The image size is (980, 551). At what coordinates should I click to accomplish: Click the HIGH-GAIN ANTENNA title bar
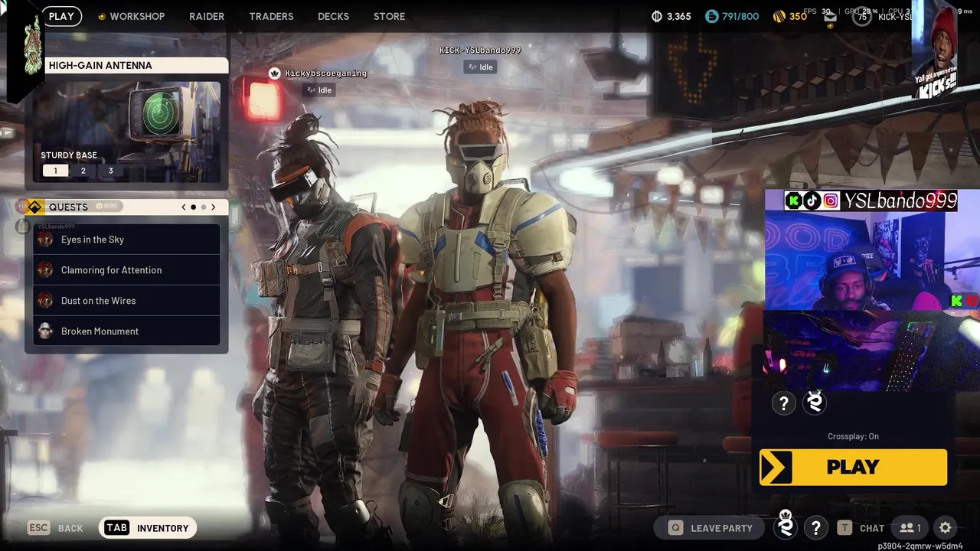coord(136,65)
